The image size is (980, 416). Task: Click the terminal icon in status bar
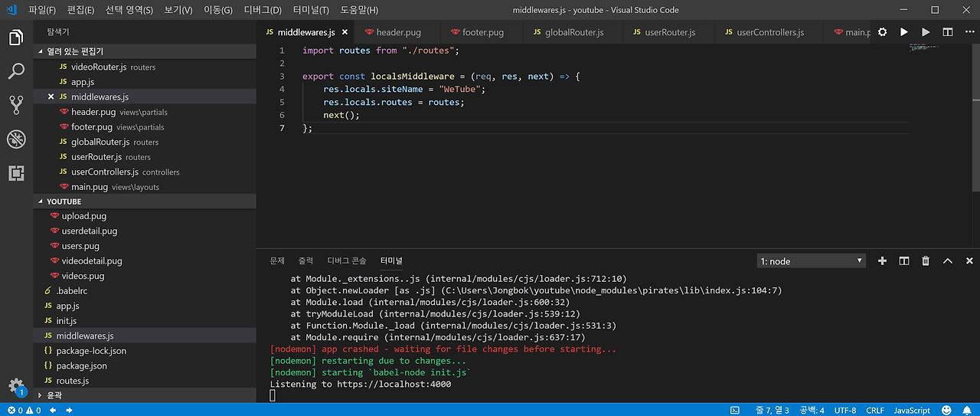(734, 411)
